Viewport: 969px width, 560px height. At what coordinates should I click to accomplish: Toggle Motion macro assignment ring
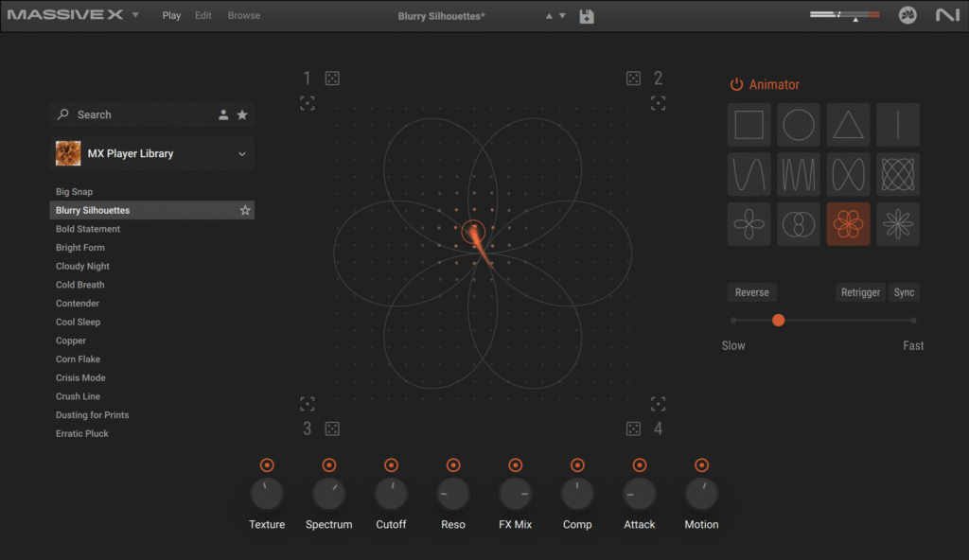pos(701,464)
